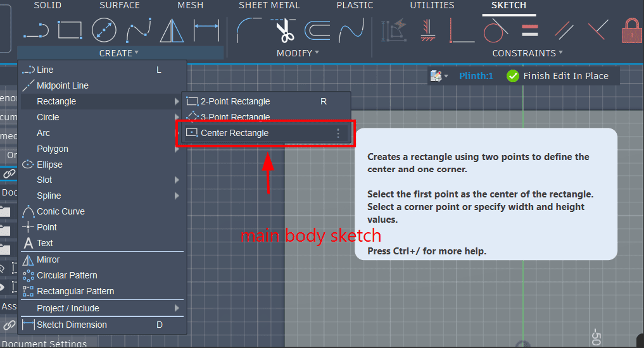Open the Spline submenu entry

click(x=103, y=196)
